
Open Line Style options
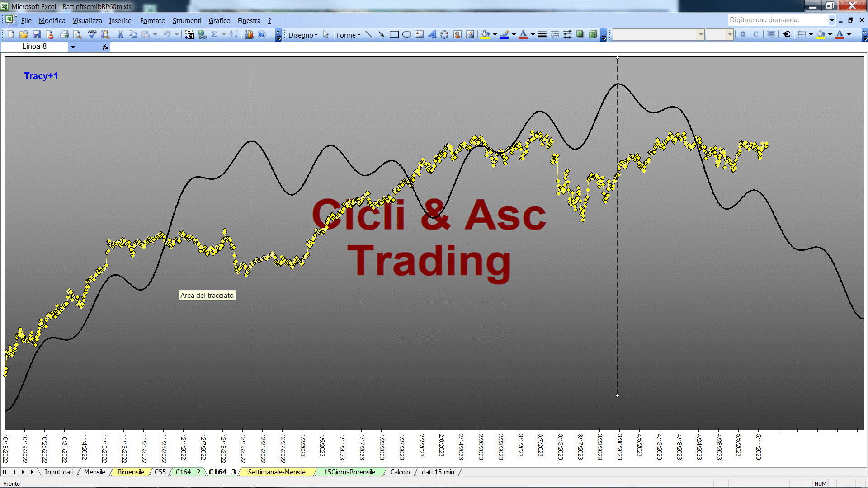pyautogui.click(x=542, y=35)
